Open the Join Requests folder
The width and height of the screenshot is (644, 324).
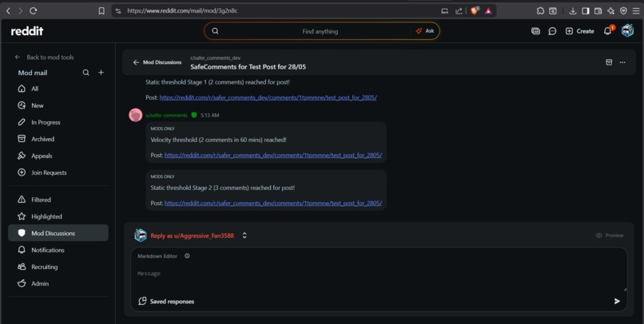58,172
